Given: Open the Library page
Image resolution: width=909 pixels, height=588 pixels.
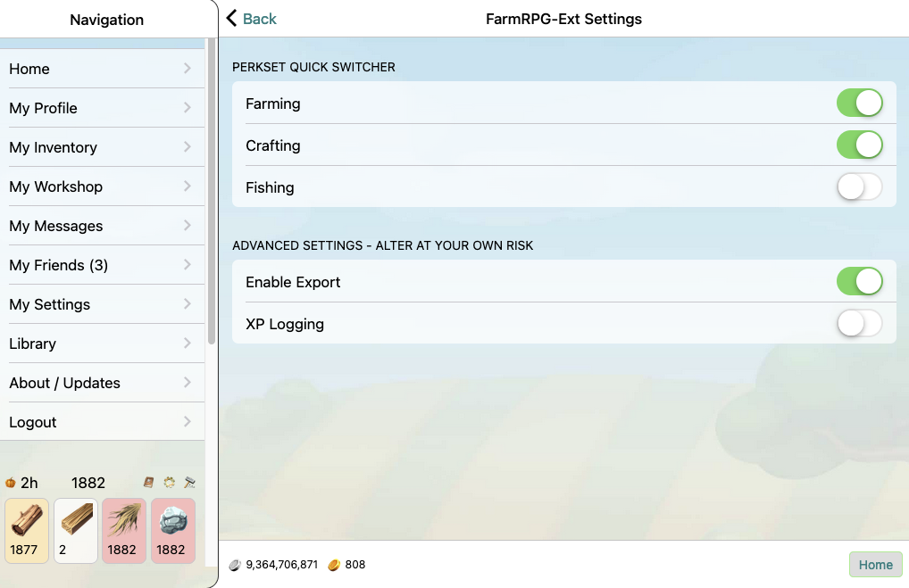Looking at the screenshot, I should [x=102, y=344].
